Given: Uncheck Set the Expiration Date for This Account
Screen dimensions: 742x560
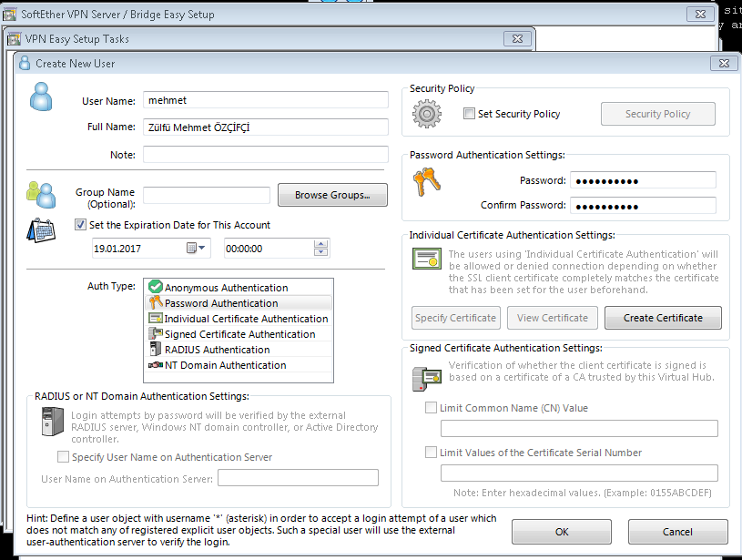Looking at the screenshot, I should coord(80,224).
